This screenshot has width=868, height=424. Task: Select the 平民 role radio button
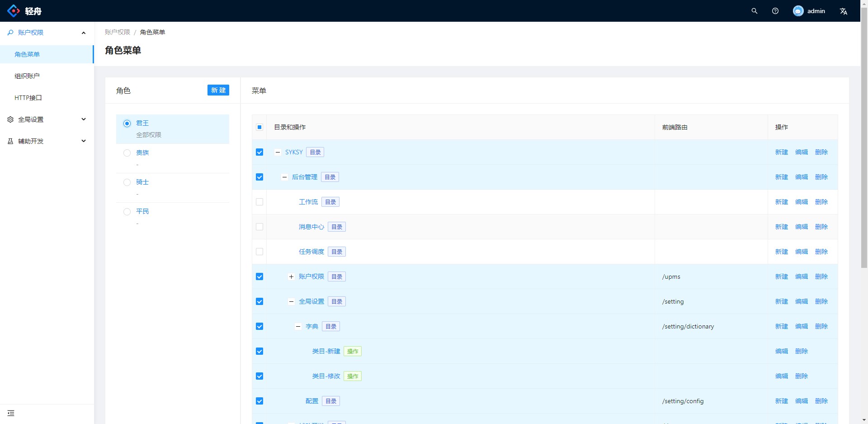pyautogui.click(x=127, y=212)
